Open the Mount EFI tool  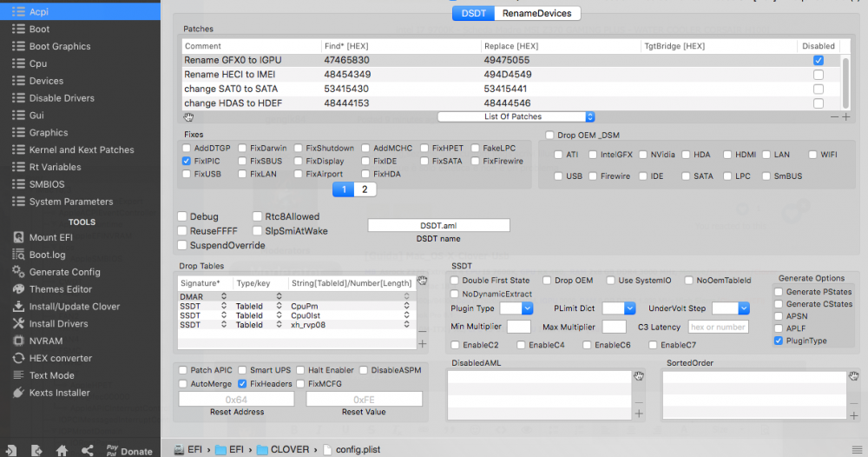coord(51,237)
